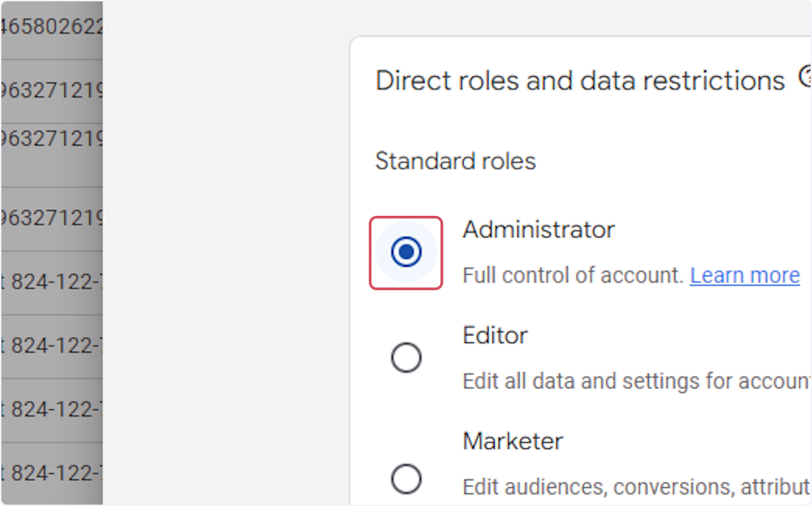Select the lowest 963271219 table row
This screenshot has width=812, height=506.
pos(51,218)
